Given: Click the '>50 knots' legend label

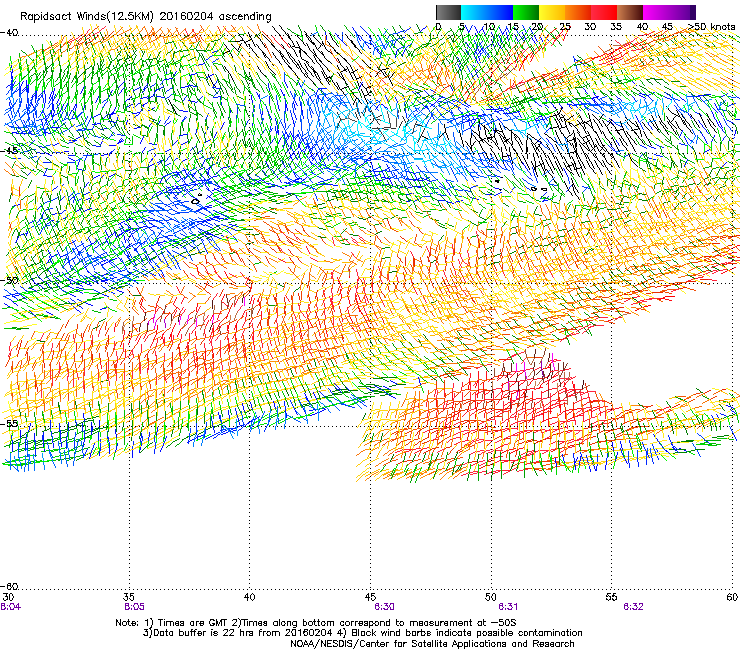Looking at the screenshot, I should click(711, 27).
